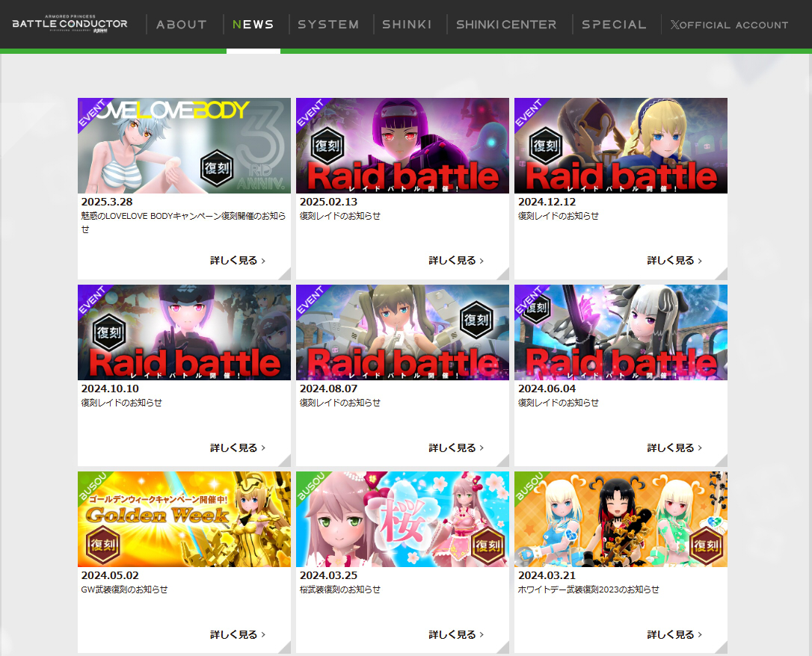This screenshot has height=656, width=812.
Task: Click the ホワイトデー武装復刻2023のお知らせ headline
Action: coord(588,590)
